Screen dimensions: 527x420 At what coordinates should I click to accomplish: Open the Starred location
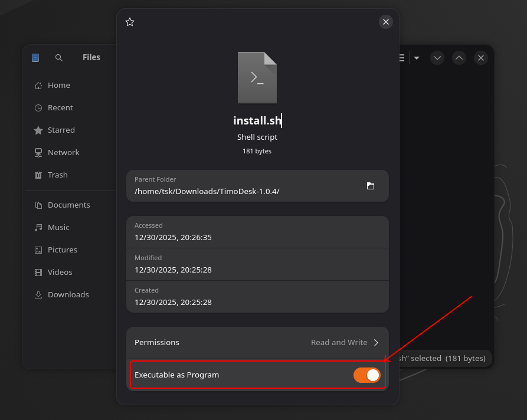coord(61,130)
